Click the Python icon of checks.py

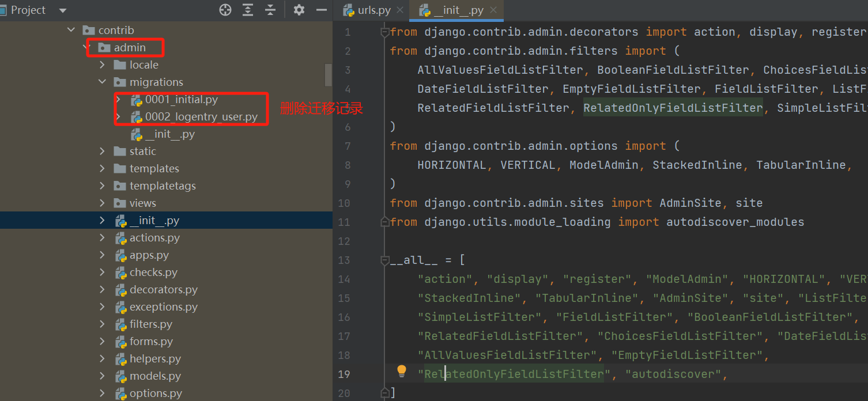coord(120,272)
